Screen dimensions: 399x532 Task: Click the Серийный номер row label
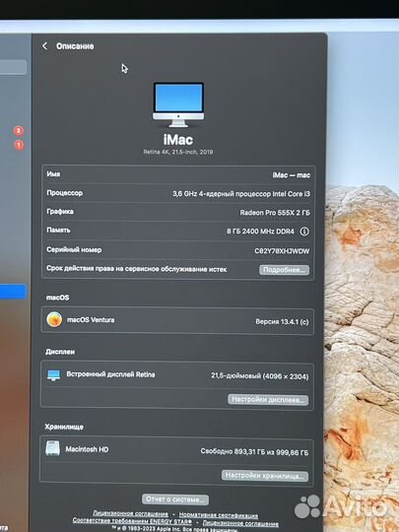[74, 249]
